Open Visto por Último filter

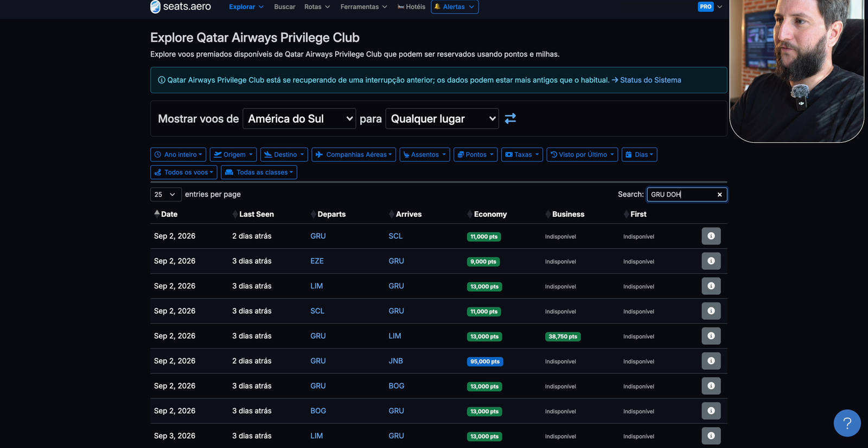click(x=582, y=155)
